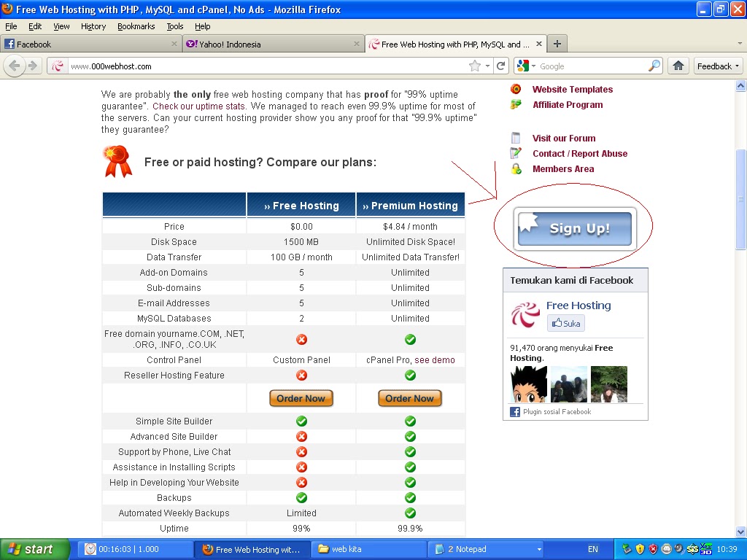Open a new tab with the plus button
Viewport: 747px width, 560px height.
click(557, 44)
